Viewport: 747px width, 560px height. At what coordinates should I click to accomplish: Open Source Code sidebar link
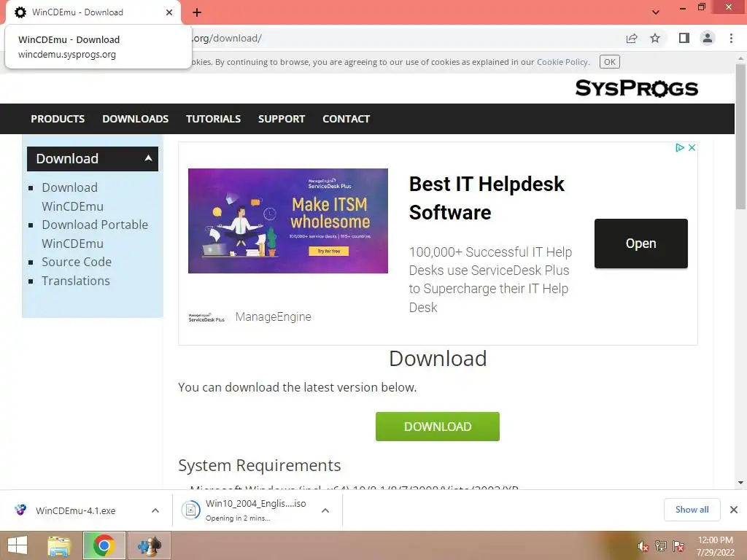click(76, 262)
